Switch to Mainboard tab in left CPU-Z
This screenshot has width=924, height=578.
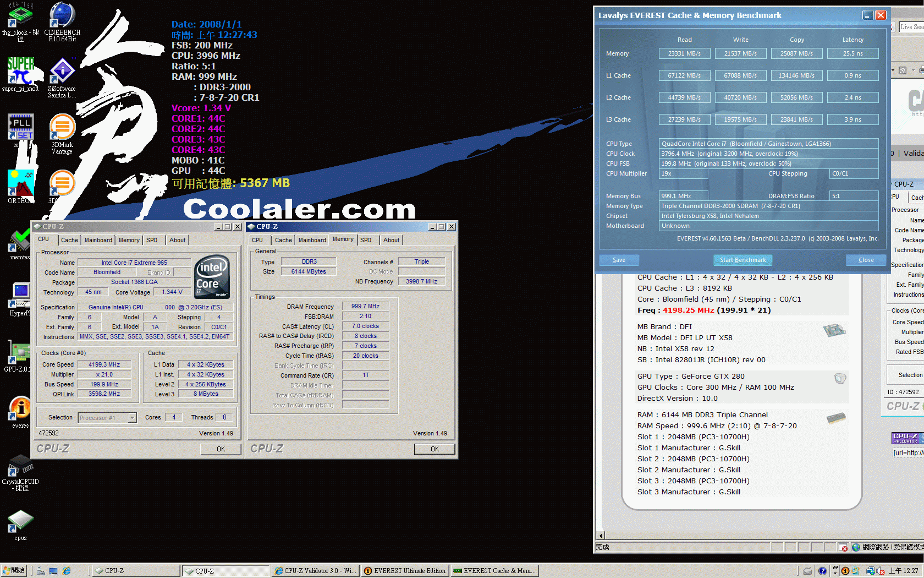98,240
